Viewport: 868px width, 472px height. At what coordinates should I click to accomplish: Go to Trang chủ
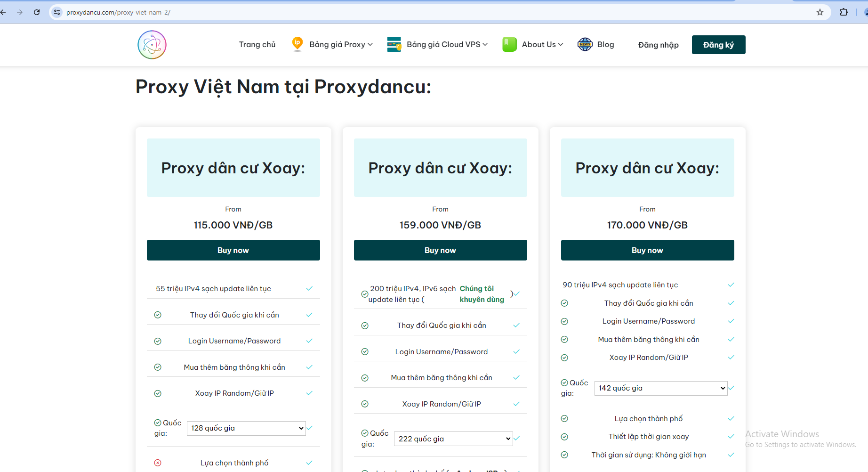coord(257,44)
